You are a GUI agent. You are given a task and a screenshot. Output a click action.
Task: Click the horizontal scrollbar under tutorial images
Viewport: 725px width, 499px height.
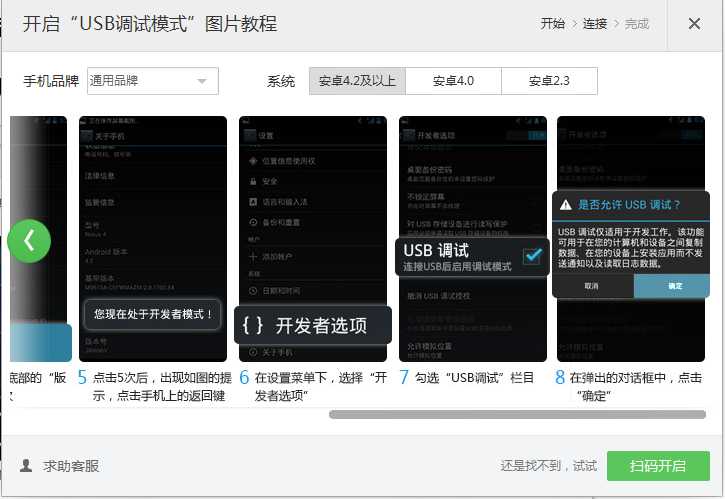[x=517, y=414]
